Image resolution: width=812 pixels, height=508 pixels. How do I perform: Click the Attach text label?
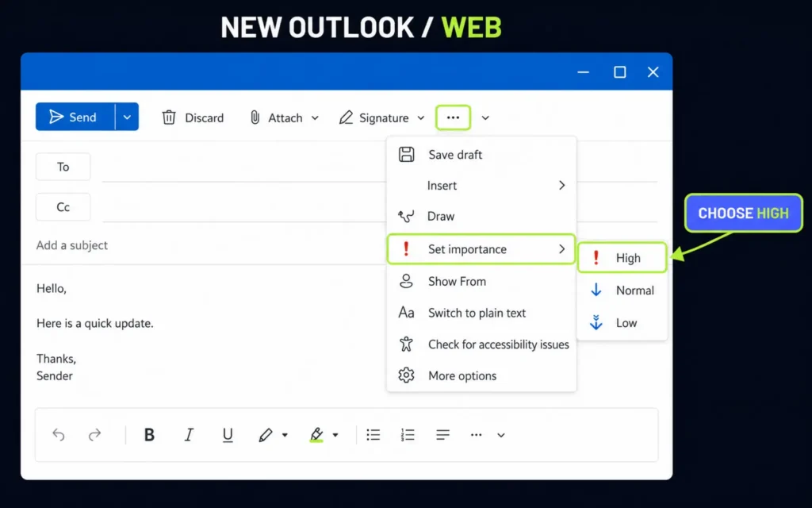point(285,118)
